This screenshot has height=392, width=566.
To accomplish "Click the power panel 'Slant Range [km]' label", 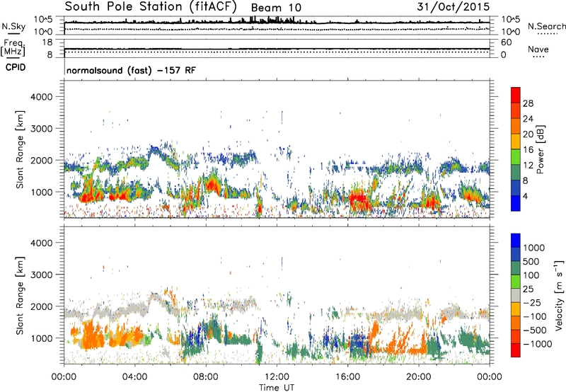I will [x=20, y=149].
